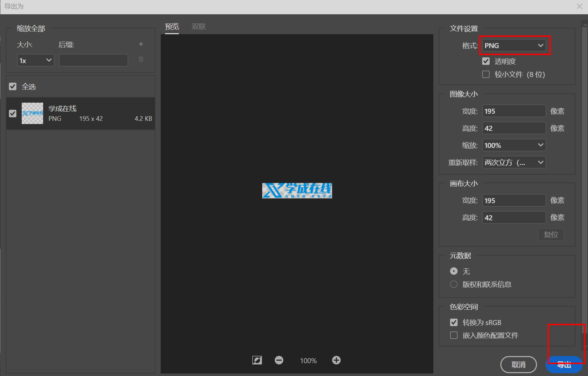The width and height of the screenshot is (588, 376).
Task: Select the 无 metadata radio button
Action: click(x=454, y=271)
